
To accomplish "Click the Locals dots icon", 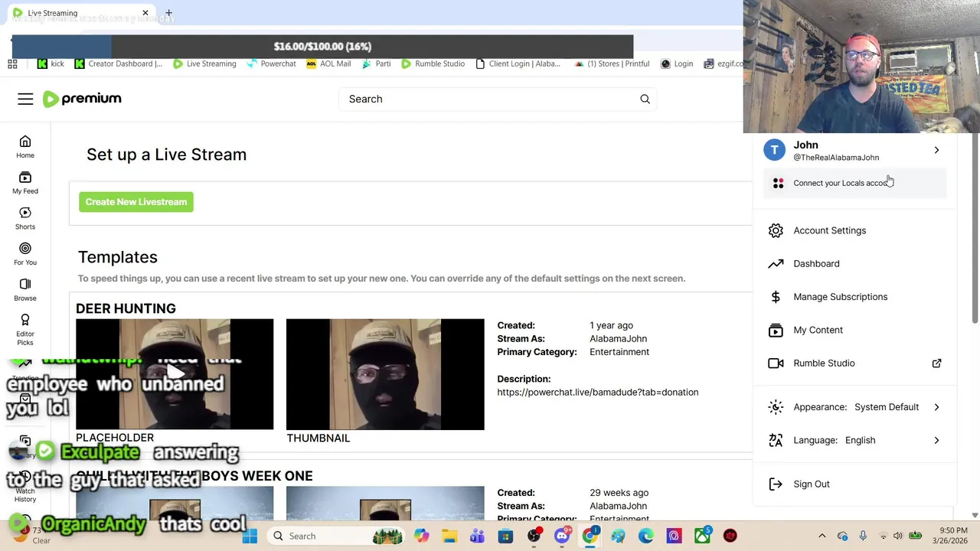I will [x=778, y=183].
